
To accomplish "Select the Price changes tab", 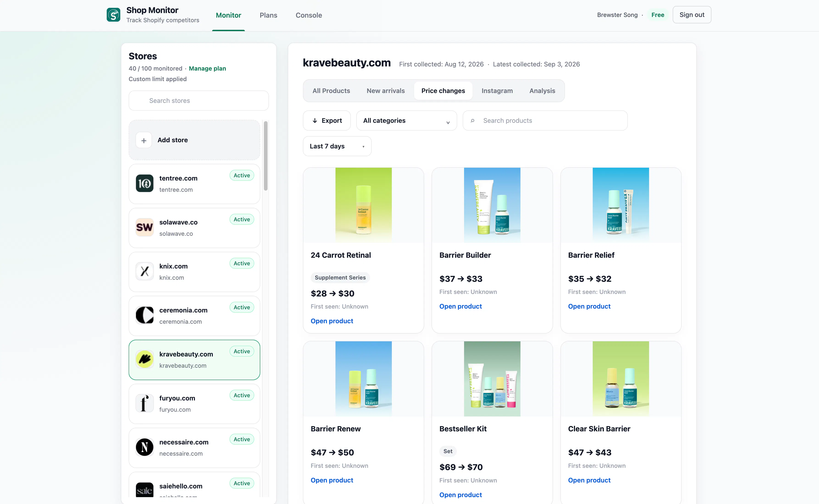I will [x=443, y=91].
